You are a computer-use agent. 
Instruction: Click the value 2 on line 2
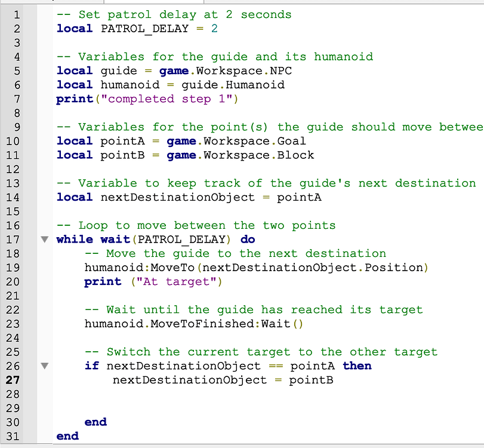pos(214,29)
